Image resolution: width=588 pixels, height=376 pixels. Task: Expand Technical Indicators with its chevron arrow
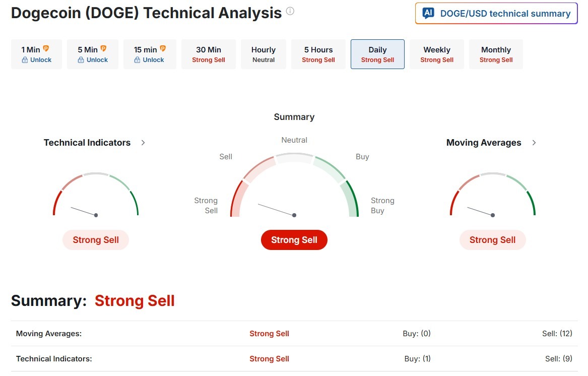[x=143, y=143]
